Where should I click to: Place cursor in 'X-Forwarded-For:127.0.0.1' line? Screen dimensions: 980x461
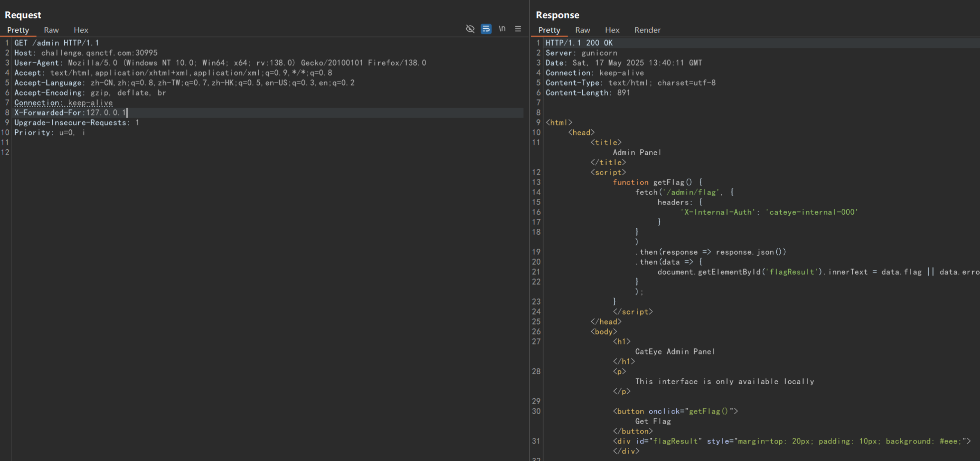(70, 112)
